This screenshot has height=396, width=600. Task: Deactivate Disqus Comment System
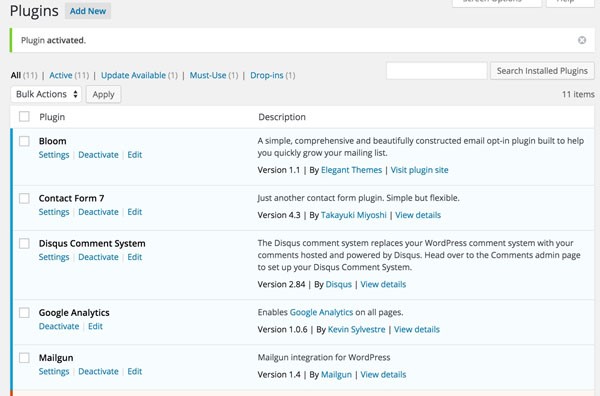point(98,257)
